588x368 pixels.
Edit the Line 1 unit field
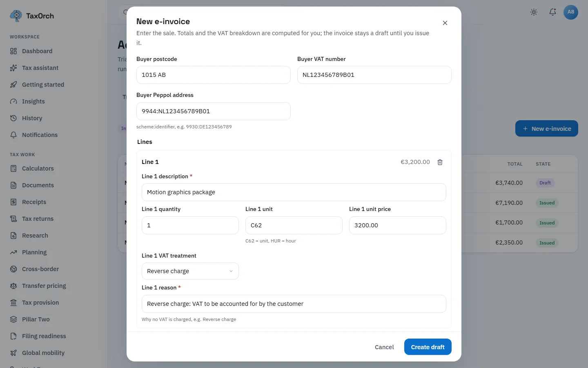point(294,225)
